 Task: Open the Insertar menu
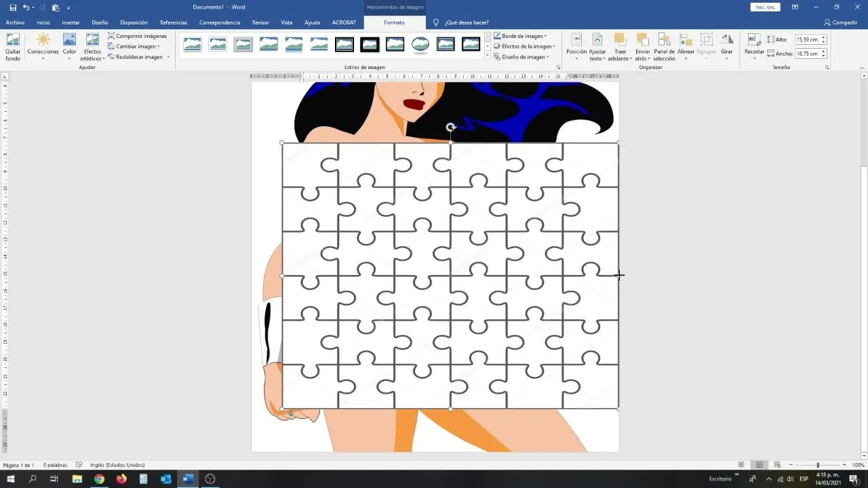[x=71, y=22]
